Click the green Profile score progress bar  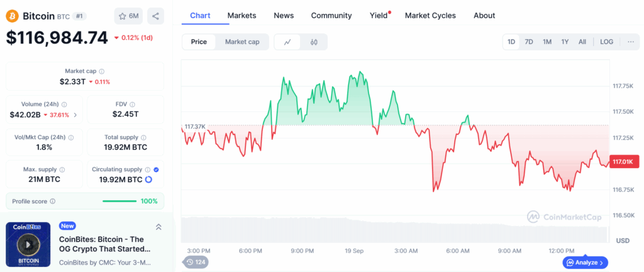pos(119,201)
